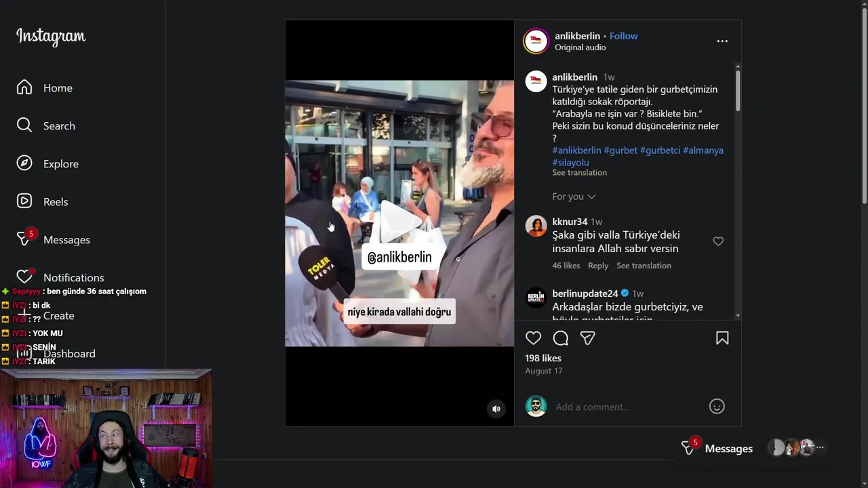The width and height of the screenshot is (868, 488).
Task: Open the post's more options menu
Action: 722,41
